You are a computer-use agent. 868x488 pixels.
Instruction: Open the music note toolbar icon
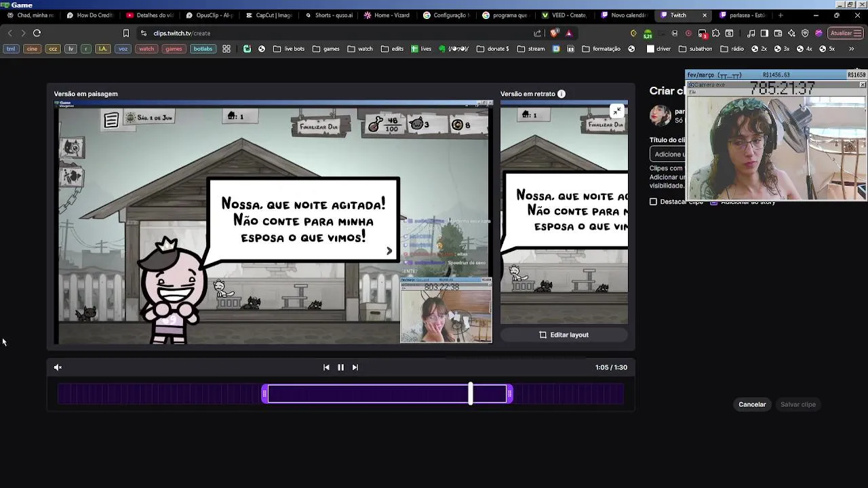pos(751,33)
